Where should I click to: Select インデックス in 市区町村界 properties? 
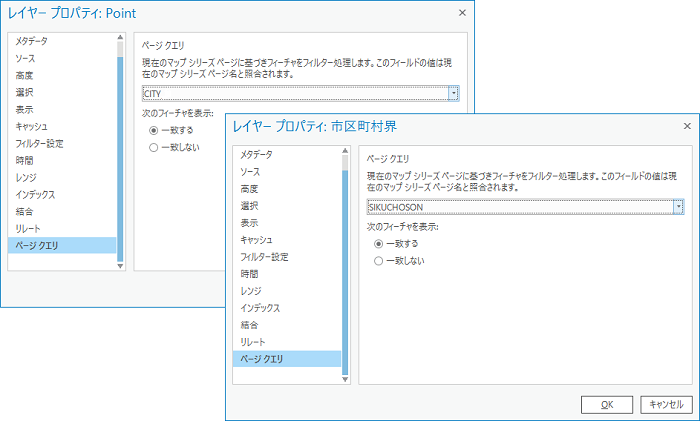click(x=260, y=308)
